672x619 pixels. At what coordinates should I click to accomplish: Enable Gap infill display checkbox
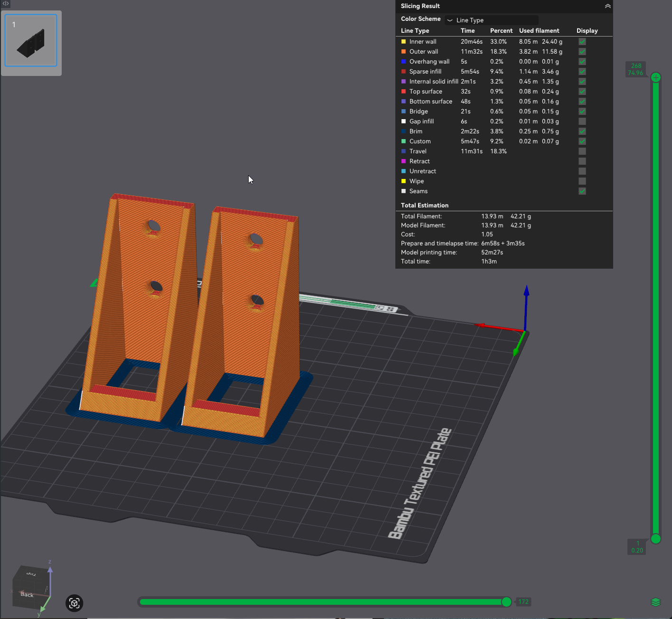click(x=582, y=122)
